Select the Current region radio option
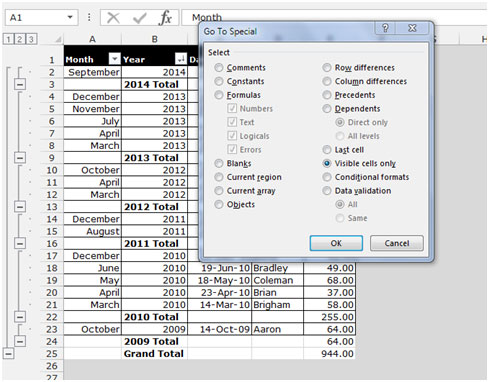This screenshot has width=489, height=382. [219, 177]
